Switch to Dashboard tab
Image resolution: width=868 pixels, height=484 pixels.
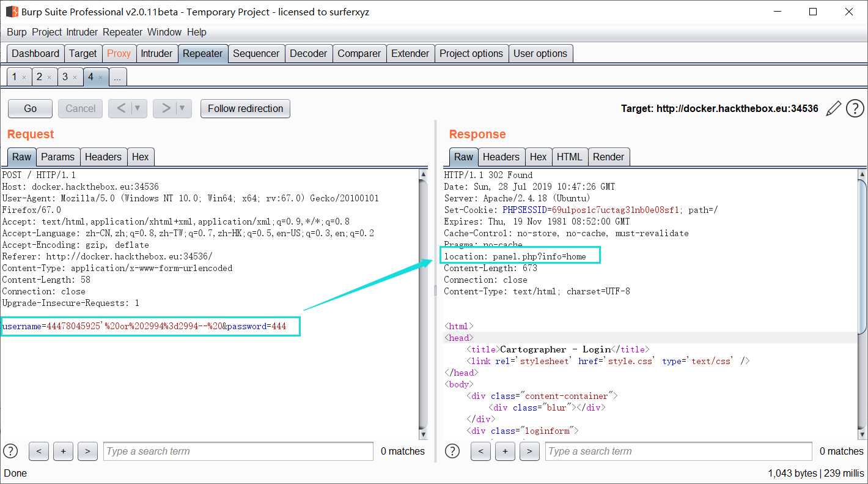(x=35, y=53)
